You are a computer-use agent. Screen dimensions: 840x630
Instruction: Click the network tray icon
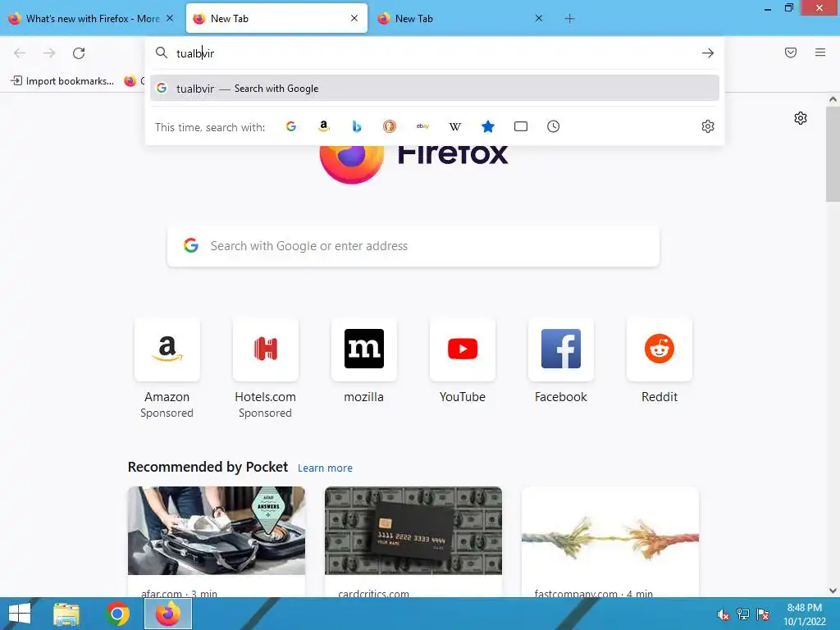click(743, 614)
